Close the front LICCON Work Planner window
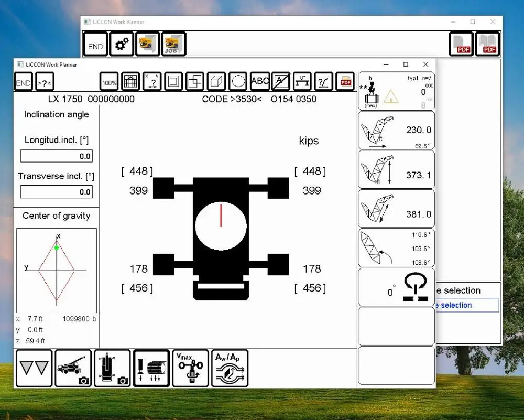 [425, 64]
